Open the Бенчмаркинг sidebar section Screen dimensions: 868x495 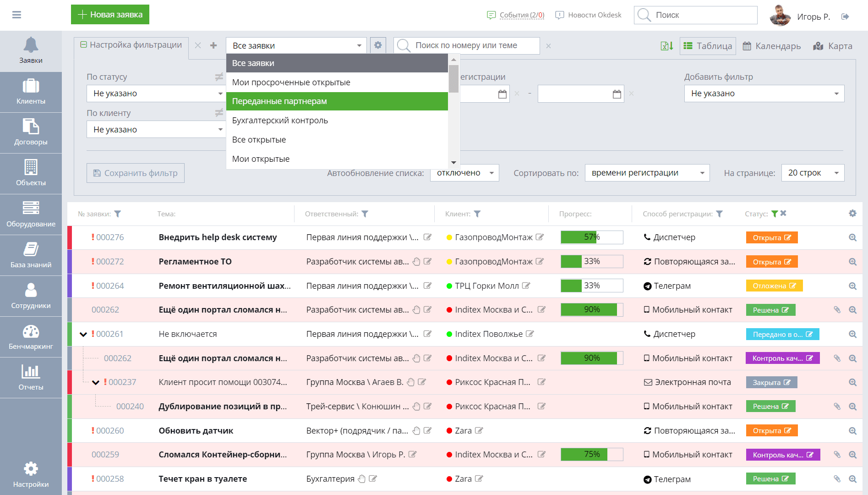tap(31, 337)
